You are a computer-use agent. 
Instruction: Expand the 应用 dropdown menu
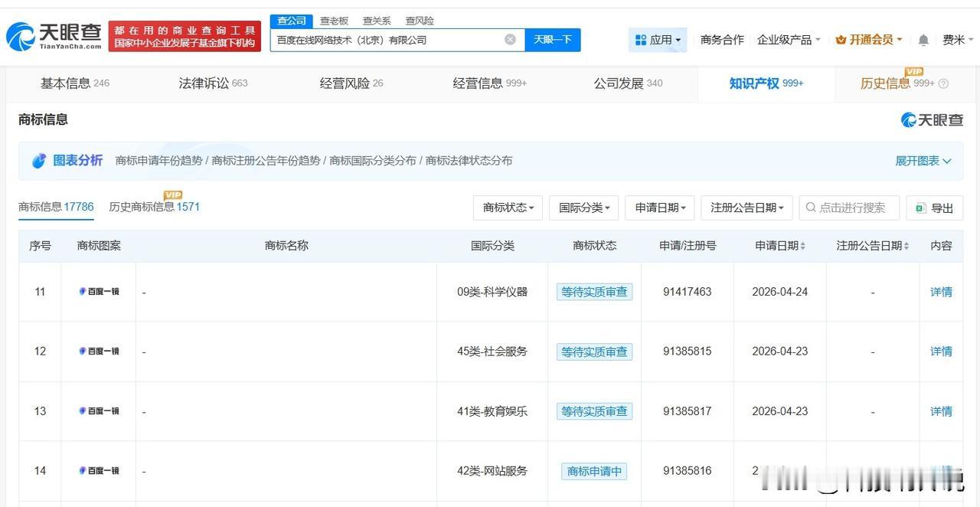pyautogui.click(x=658, y=40)
